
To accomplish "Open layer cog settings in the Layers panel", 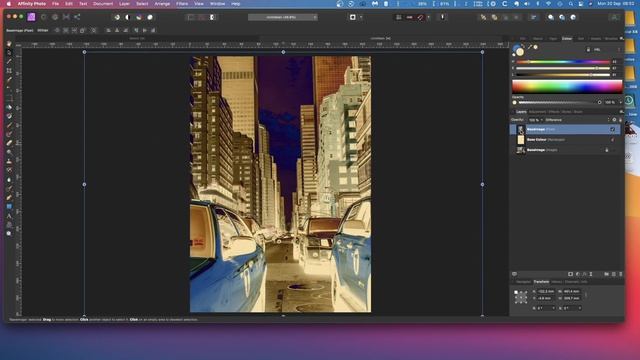I will [614, 120].
